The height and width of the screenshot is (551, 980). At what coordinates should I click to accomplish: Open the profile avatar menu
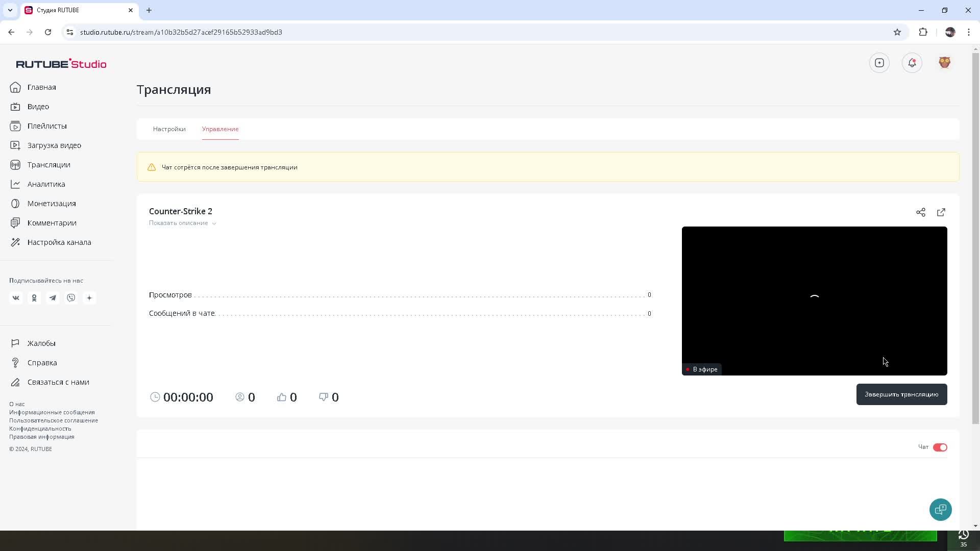(x=944, y=62)
